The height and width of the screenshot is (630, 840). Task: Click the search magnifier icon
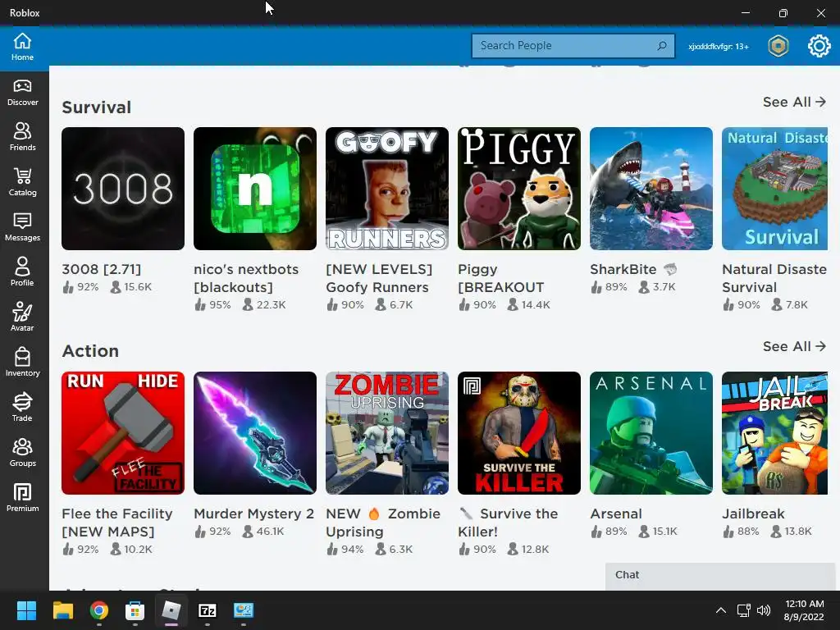pos(662,46)
